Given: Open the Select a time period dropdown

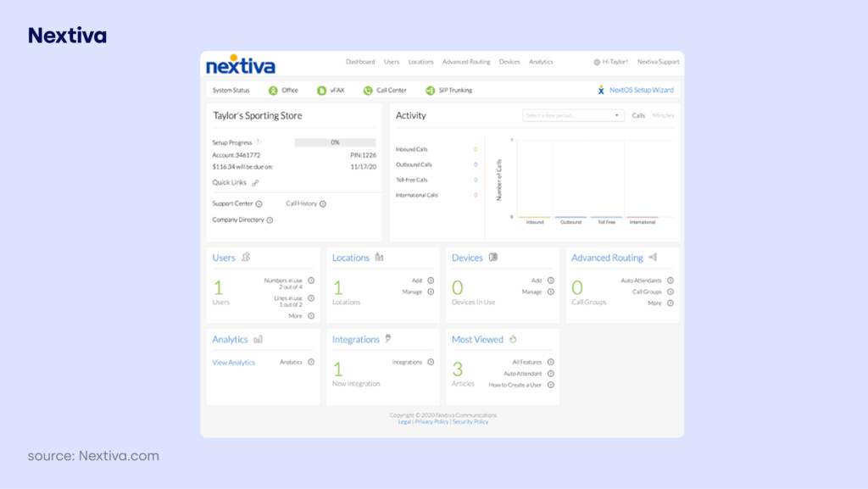Looking at the screenshot, I should point(574,115).
